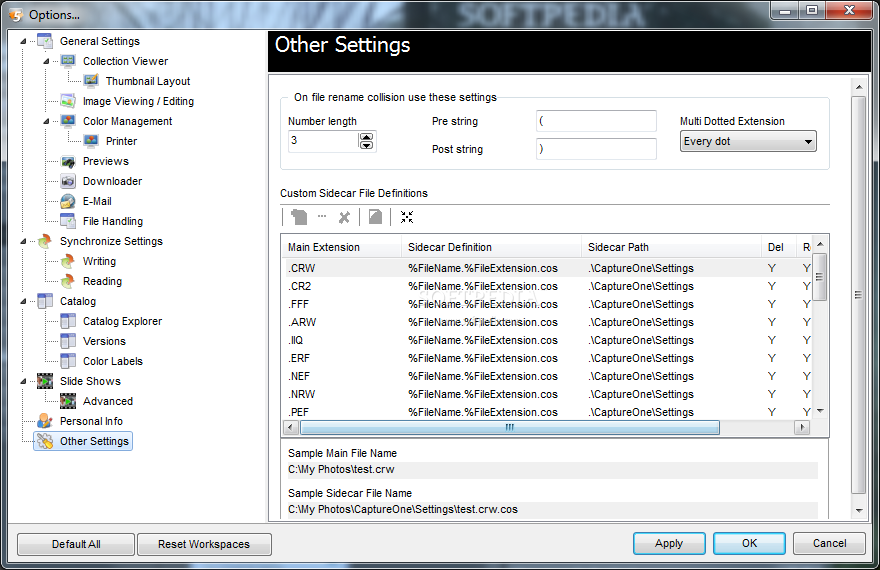Click the Color Management tree icon
Screen dimensions: 880x570
[x=68, y=121]
